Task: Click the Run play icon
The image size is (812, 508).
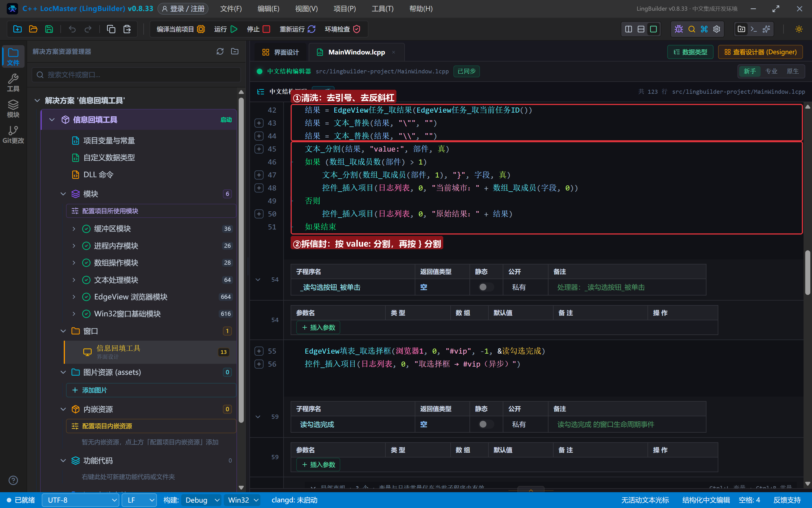Action: pos(234,29)
